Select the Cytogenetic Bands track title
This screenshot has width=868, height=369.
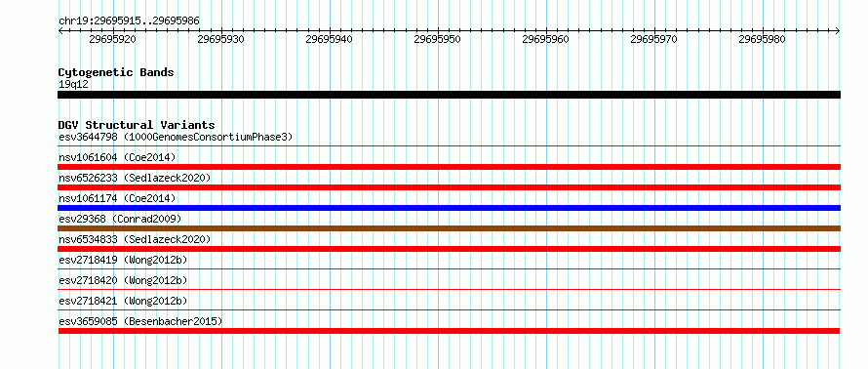tap(116, 72)
